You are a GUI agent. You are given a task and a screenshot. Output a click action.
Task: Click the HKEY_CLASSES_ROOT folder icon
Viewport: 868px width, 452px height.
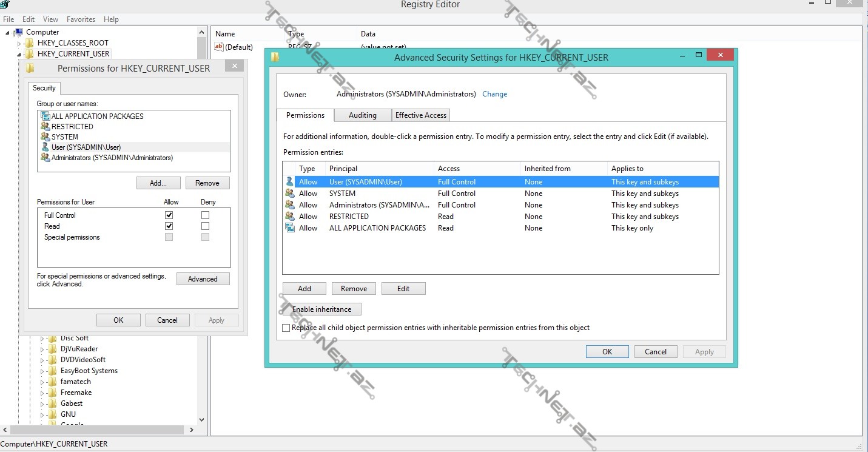(29, 43)
